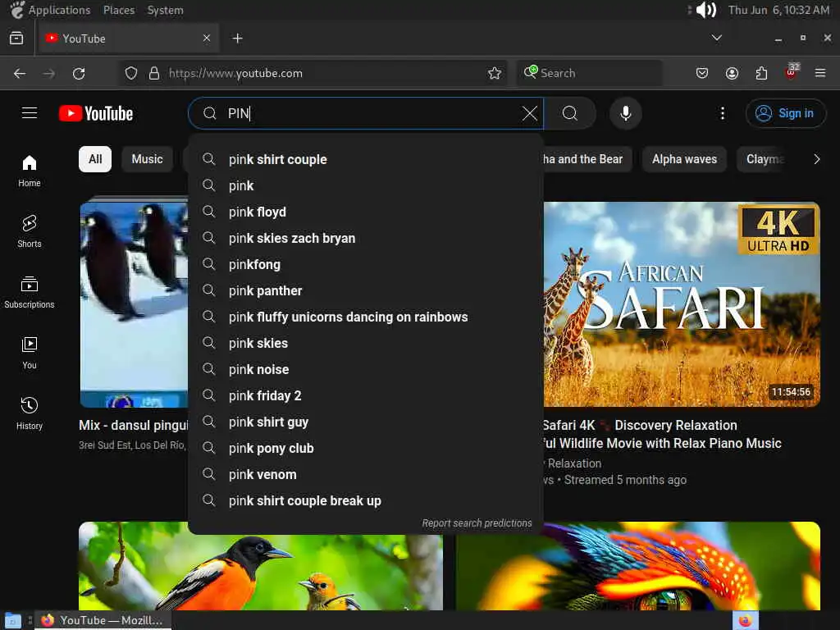Open the YouTube hamburger guide menu

[30, 113]
